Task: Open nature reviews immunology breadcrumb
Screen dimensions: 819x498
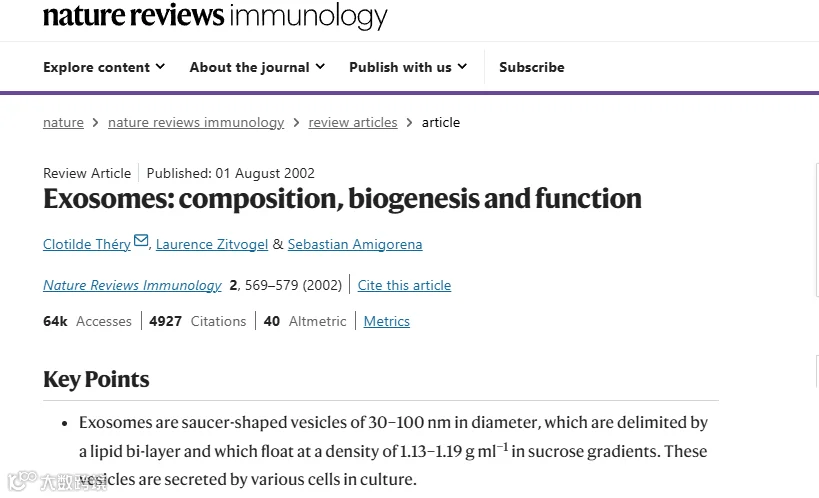Action: [x=196, y=122]
